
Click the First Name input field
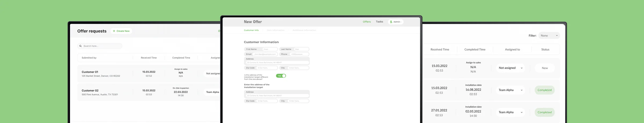click(x=270, y=49)
